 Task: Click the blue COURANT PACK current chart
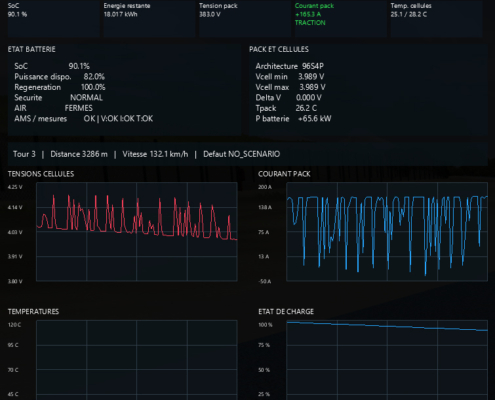pyautogui.click(x=387, y=232)
